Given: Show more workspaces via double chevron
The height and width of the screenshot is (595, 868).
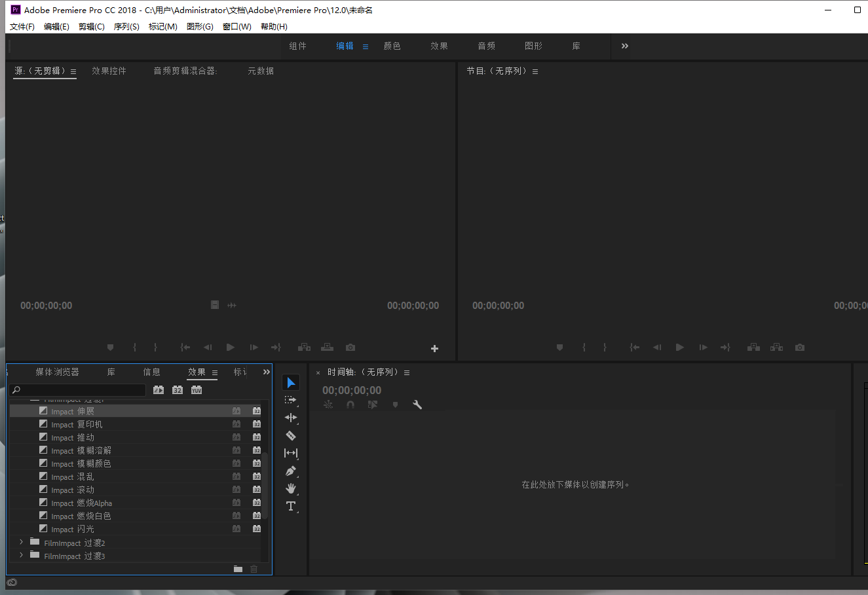Looking at the screenshot, I should coord(625,46).
